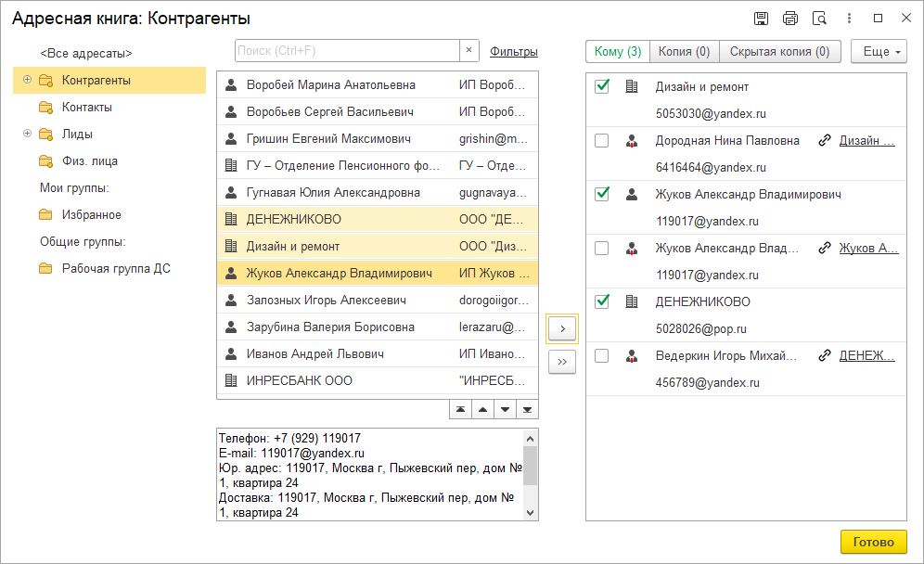Open the Фильтры link
This screenshot has width=924, height=564.
pos(514,52)
